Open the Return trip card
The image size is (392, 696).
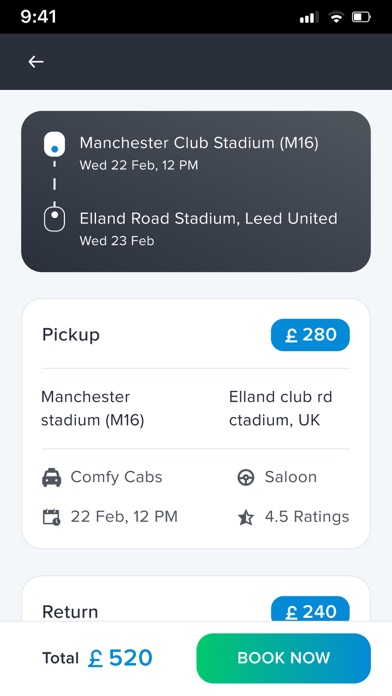196,599
